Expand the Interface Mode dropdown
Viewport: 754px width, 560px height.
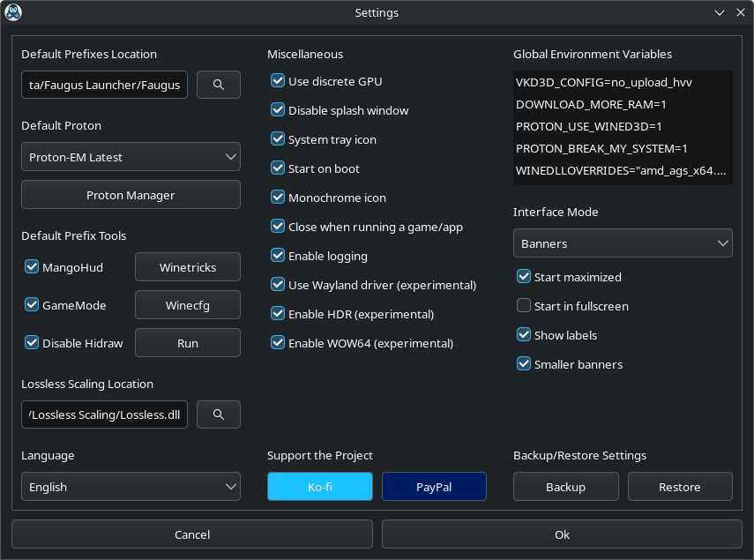[x=623, y=243]
